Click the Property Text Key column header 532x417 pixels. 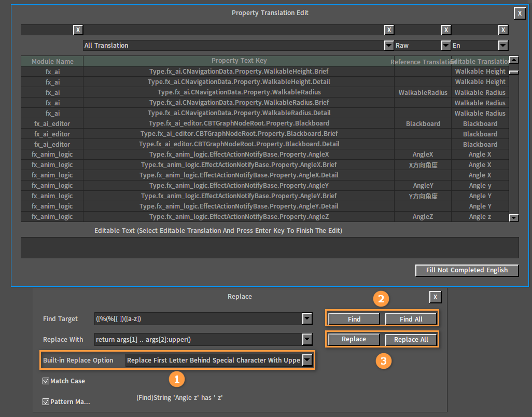[x=239, y=61]
